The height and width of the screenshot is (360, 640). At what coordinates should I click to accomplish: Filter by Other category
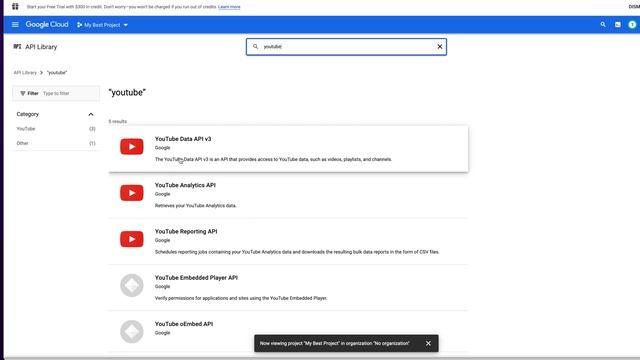(56, 143)
